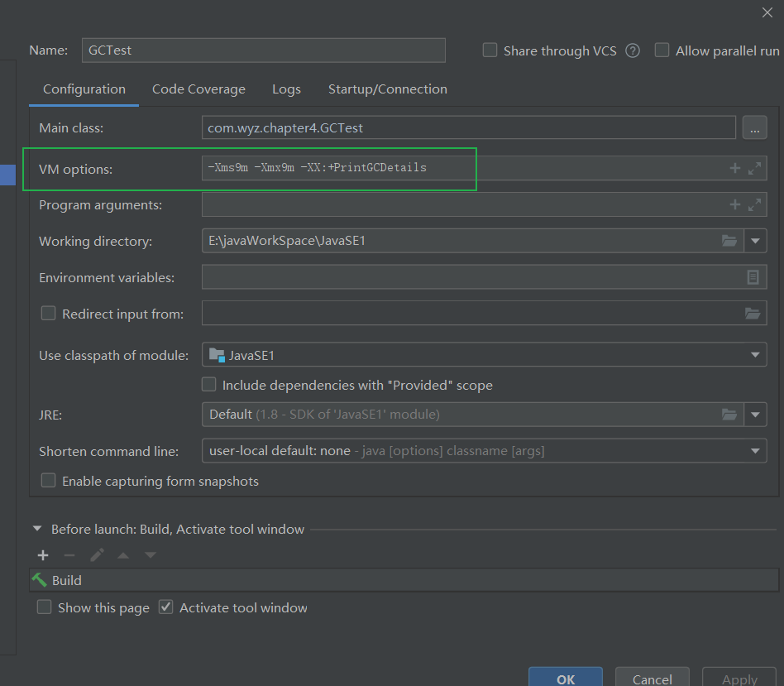Add a new Before launch task

(x=43, y=555)
